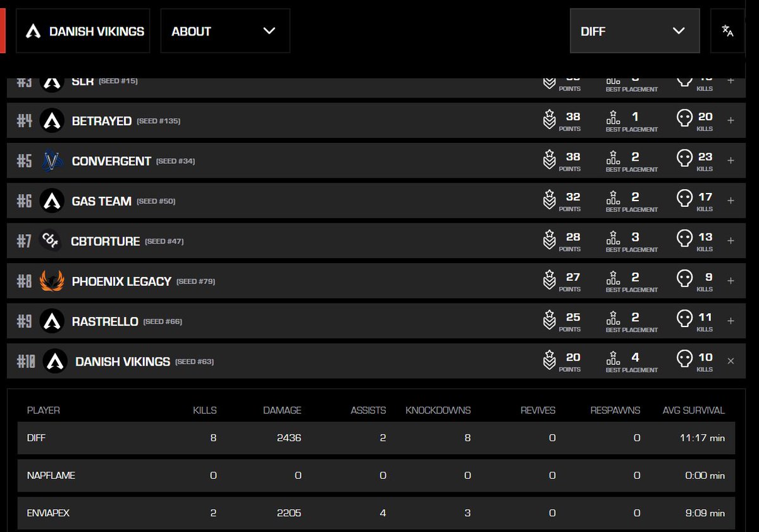Click PHOENIX LEGACY points medal icon

[549, 281]
